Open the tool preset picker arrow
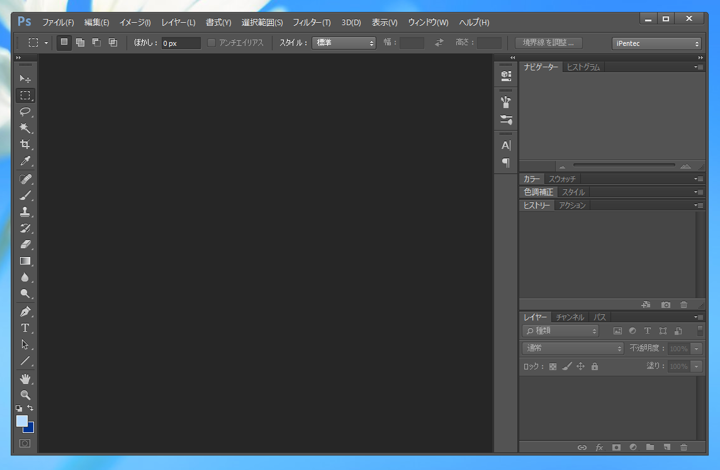This screenshot has height=470, width=720. click(46, 43)
